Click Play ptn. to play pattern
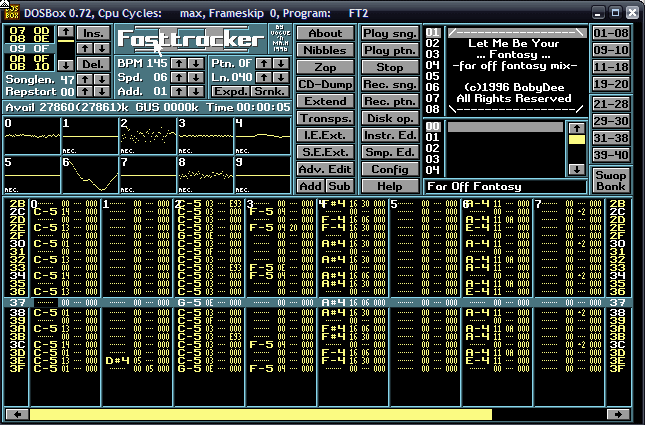 point(390,50)
